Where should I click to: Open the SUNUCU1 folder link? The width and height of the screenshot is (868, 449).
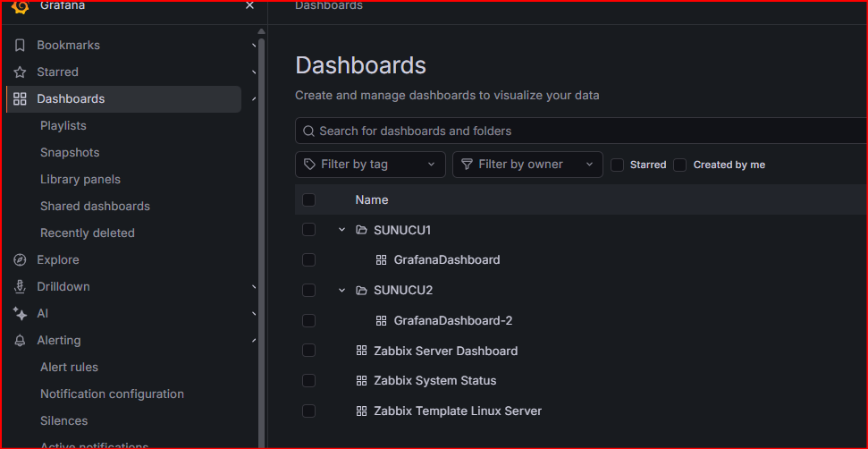(x=402, y=230)
